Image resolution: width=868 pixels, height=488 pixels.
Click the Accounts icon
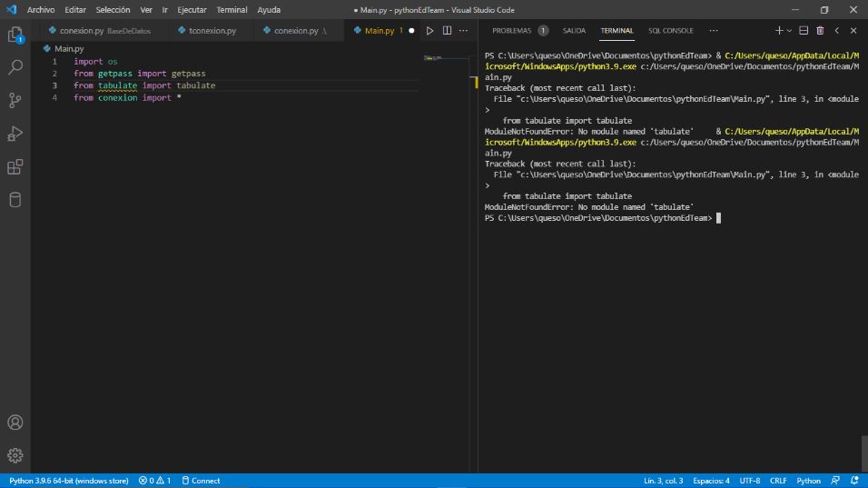(x=15, y=423)
